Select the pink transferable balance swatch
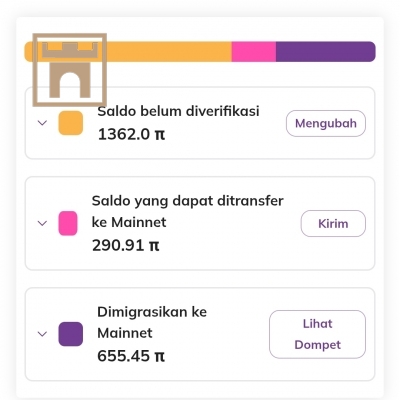 (68, 223)
